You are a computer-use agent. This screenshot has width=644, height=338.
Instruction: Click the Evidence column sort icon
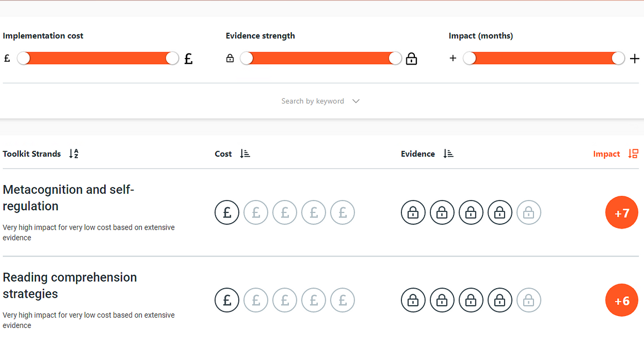coord(448,154)
